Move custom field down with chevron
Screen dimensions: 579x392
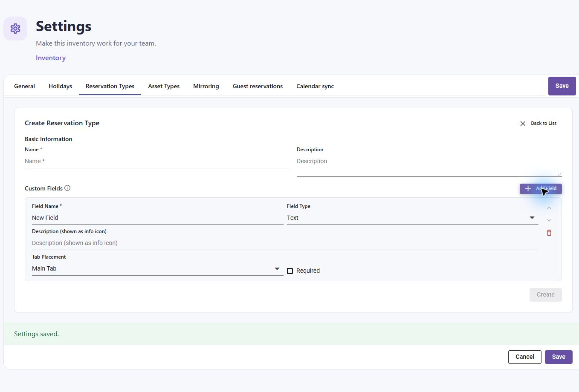549,220
